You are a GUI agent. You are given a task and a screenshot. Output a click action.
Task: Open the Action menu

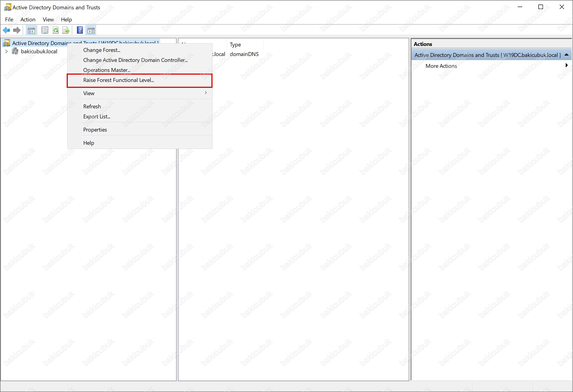click(x=28, y=20)
